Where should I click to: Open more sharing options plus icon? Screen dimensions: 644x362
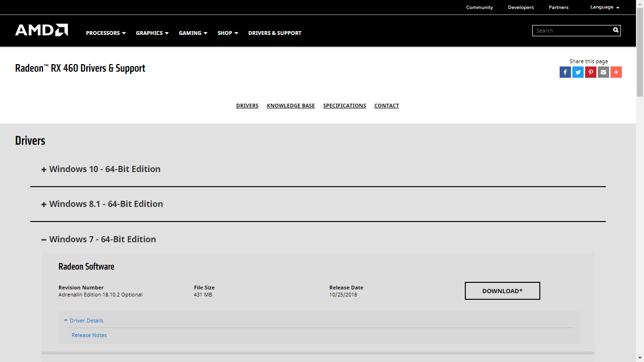616,72
